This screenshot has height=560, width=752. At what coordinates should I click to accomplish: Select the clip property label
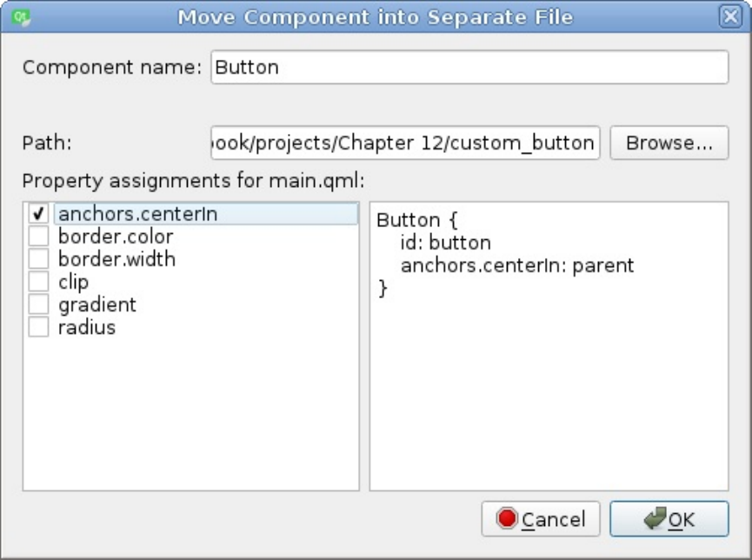(74, 282)
